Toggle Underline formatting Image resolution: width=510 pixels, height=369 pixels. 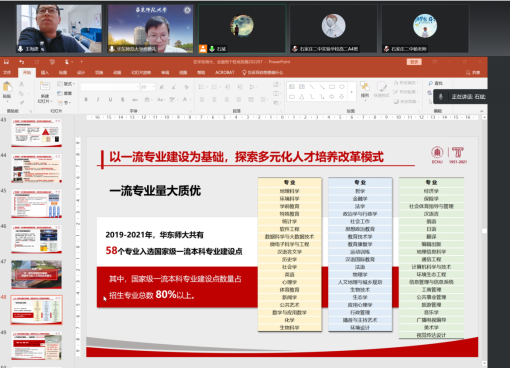point(110,99)
